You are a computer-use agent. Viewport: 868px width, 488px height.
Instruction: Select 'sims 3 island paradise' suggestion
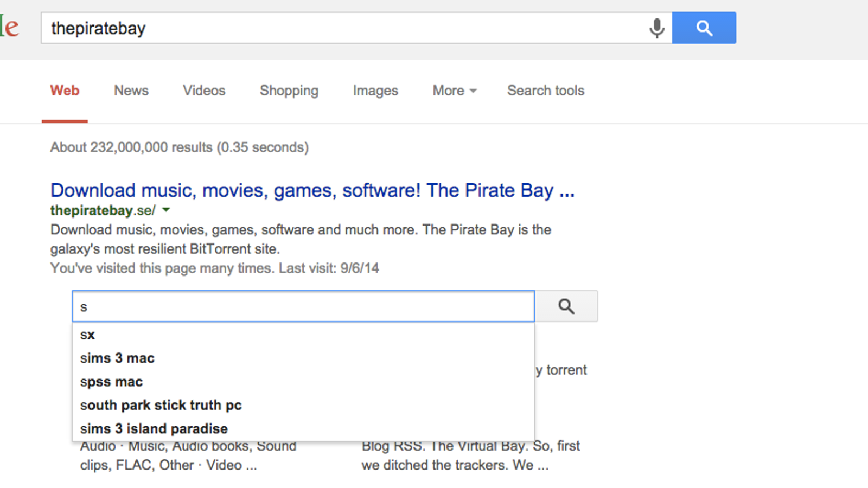[303, 428]
